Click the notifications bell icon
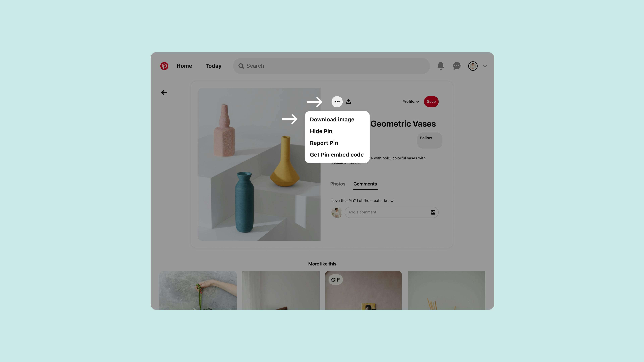Viewport: 644px width, 362px height. (441, 66)
